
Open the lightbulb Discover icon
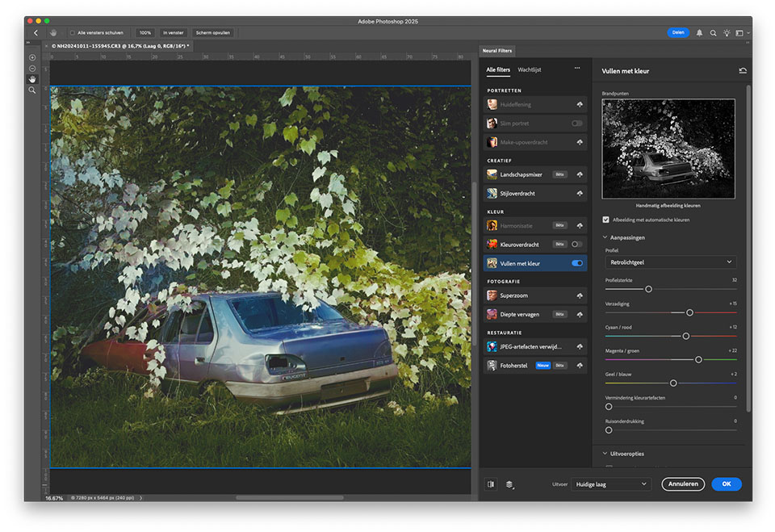coord(727,32)
